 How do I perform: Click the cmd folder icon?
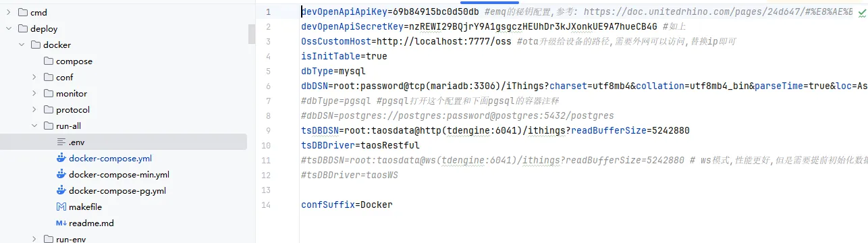23,12
